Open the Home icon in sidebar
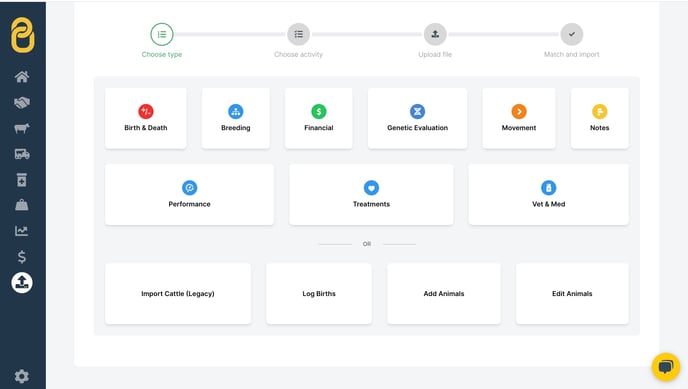The image size is (688, 389). (22, 77)
